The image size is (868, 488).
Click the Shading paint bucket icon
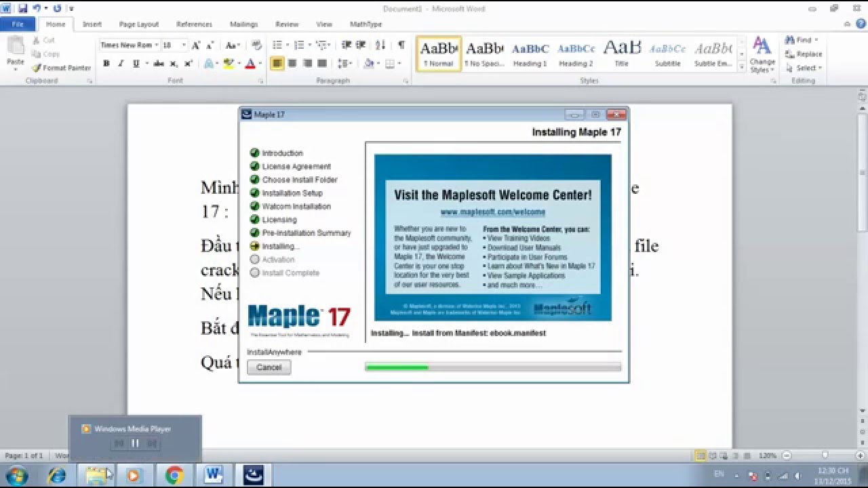click(368, 63)
